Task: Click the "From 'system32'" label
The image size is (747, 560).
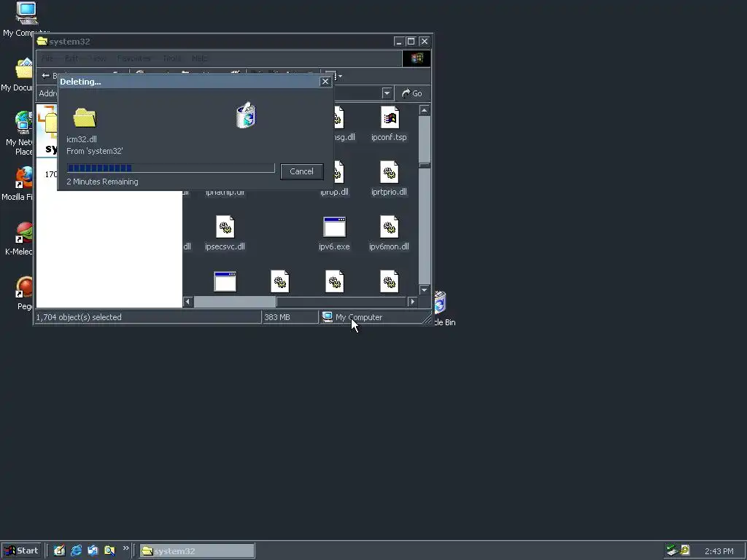Action: click(x=94, y=151)
